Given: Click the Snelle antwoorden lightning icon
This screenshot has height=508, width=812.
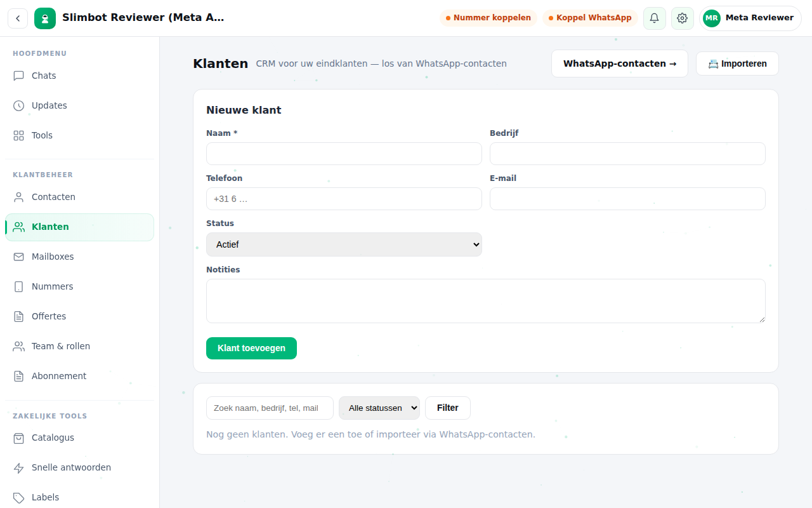Looking at the screenshot, I should pyautogui.click(x=19, y=467).
